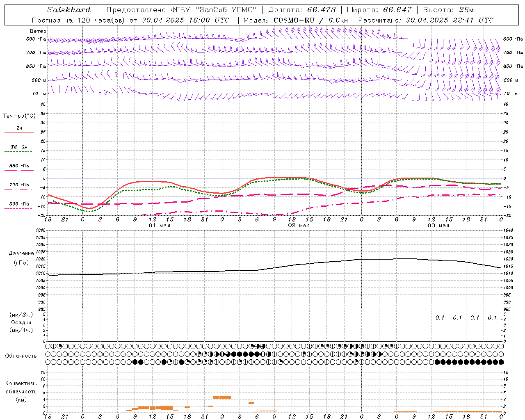The width and height of the screenshot is (525, 420).
Task: Click the "(км)" unit under convective cloudiness
Action: pos(21,399)
